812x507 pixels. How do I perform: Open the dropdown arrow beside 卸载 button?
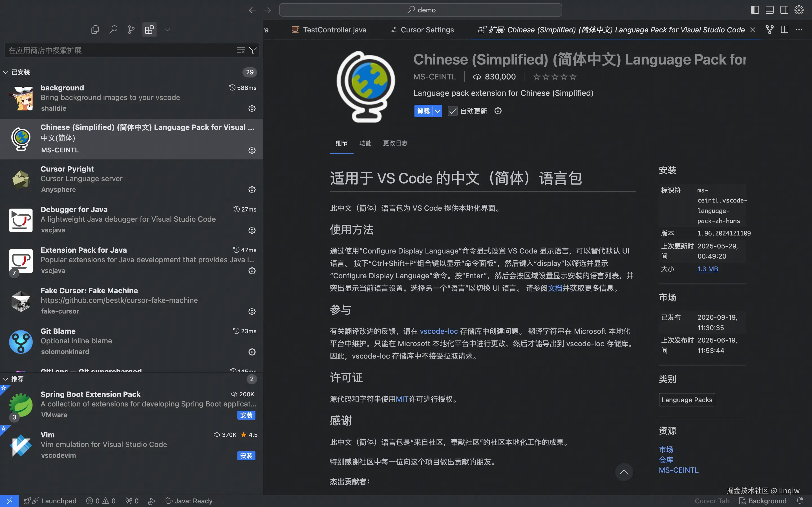(x=438, y=111)
